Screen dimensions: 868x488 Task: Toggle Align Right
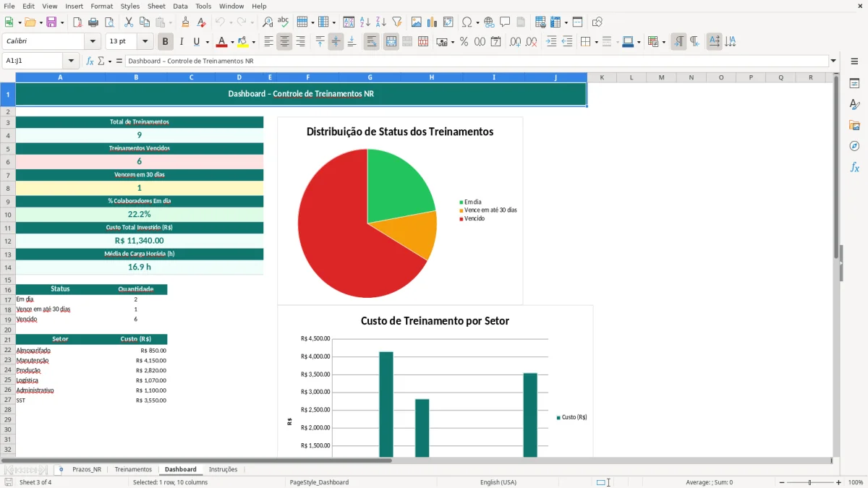tap(300, 42)
